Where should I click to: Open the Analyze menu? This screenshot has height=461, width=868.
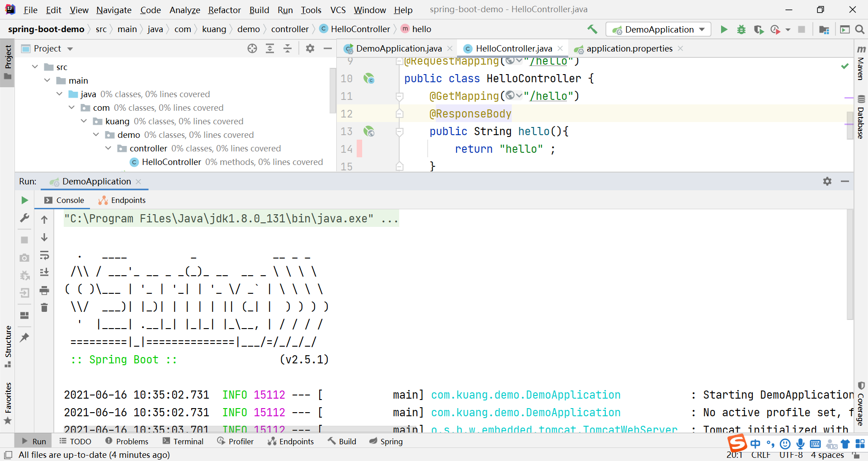(x=184, y=10)
